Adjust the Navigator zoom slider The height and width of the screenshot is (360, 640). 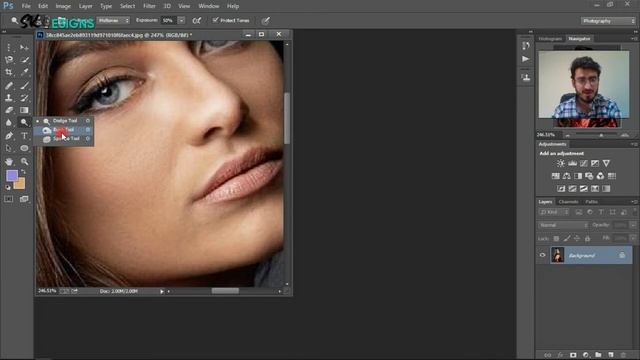[601, 135]
